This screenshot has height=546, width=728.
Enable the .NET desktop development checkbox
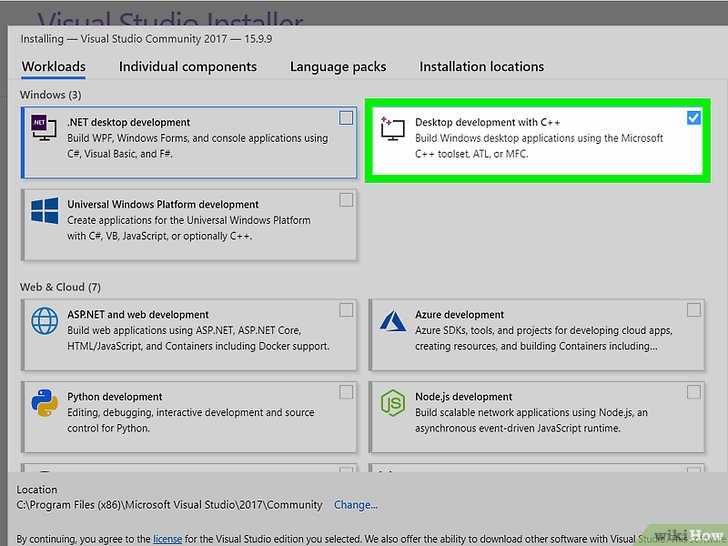coord(346,118)
